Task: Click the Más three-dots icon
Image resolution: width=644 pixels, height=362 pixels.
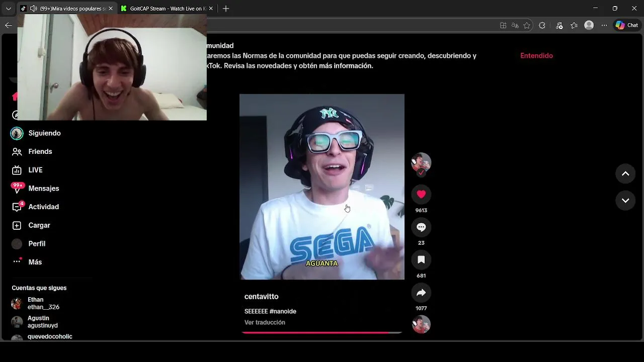Action: click(x=17, y=261)
